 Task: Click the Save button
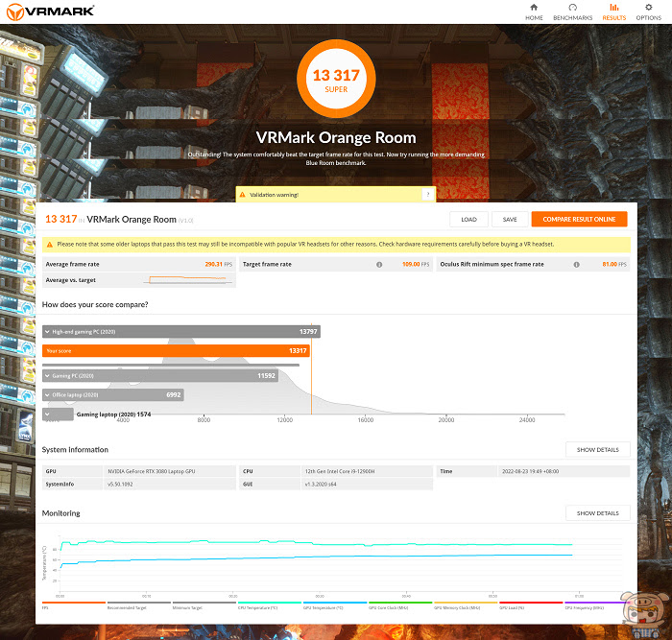click(510, 220)
